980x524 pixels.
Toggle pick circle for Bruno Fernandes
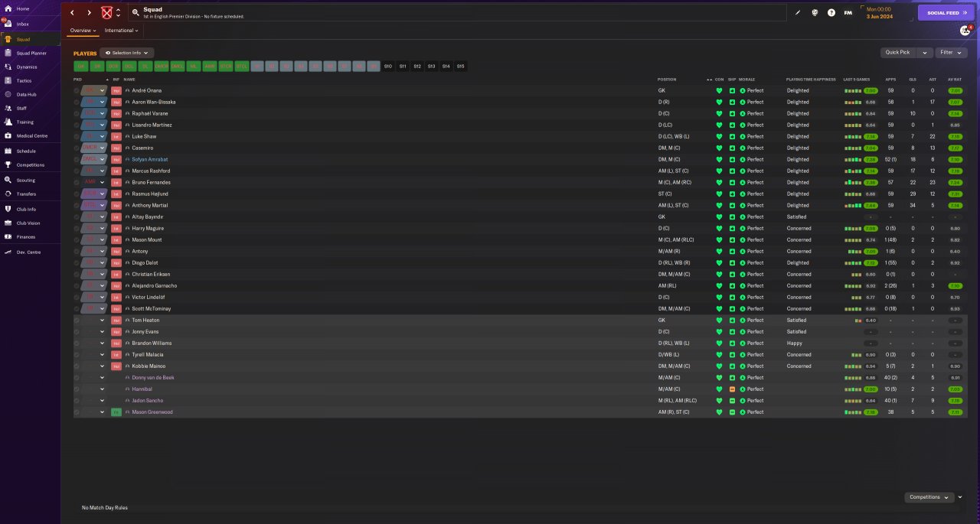(x=77, y=182)
